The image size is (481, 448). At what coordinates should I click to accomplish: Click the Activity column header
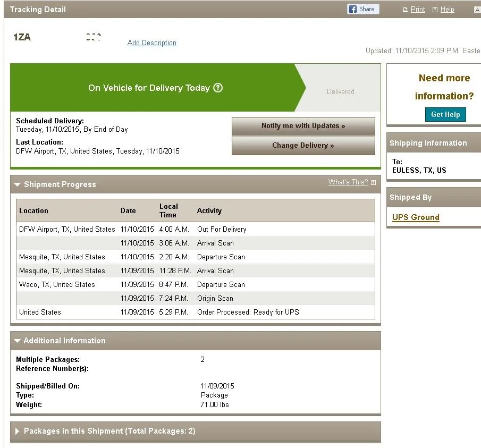pyautogui.click(x=209, y=210)
